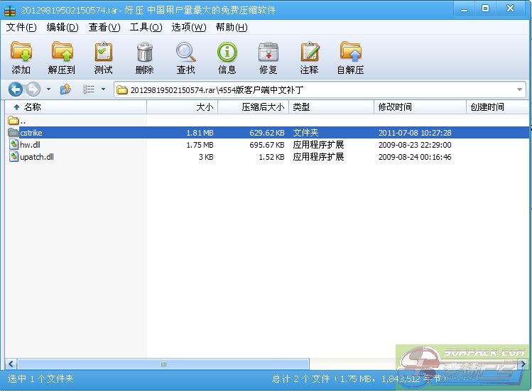
Task: Sort by 名称 column header
Action: pos(33,107)
